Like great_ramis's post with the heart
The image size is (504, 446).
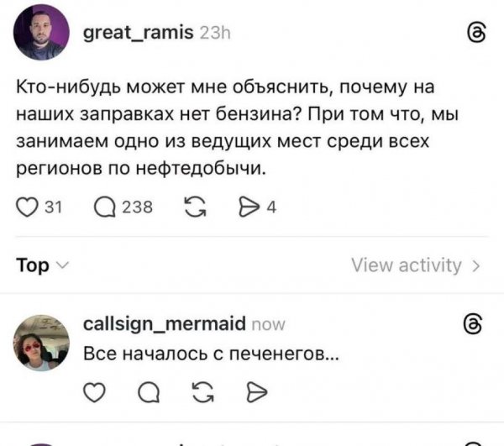pyautogui.click(x=27, y=211)
